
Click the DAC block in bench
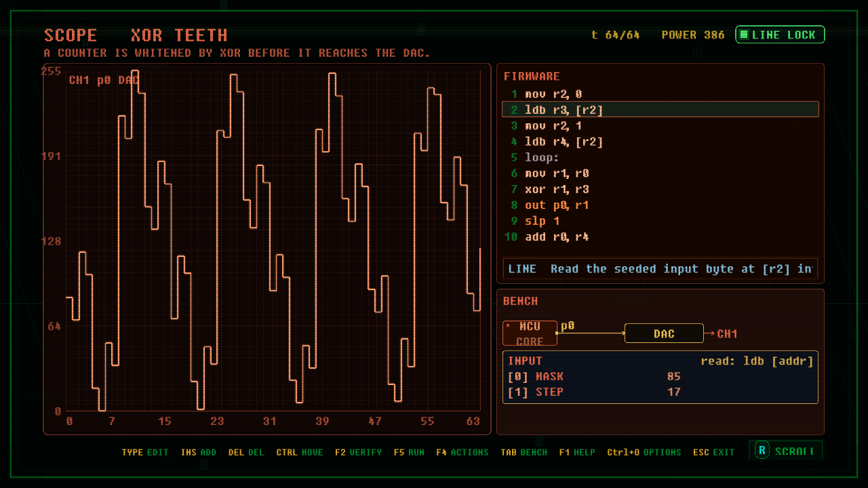tap(664, 333)
